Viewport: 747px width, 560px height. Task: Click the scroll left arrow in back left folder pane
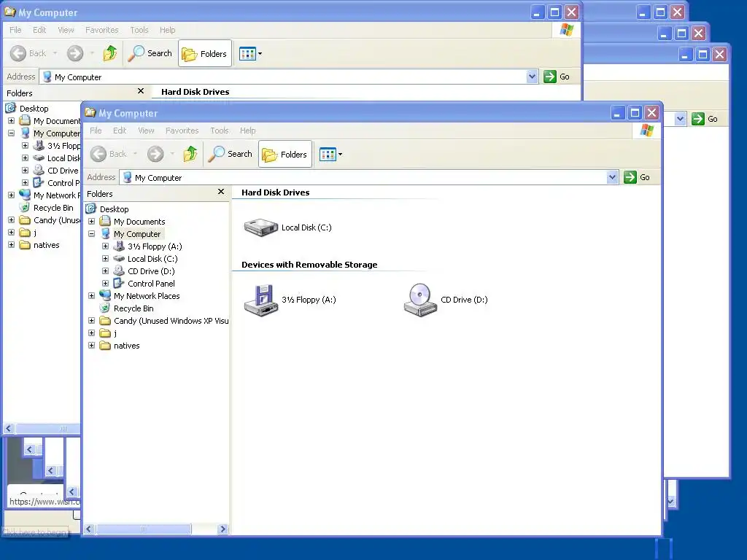[x=9, y=429]
